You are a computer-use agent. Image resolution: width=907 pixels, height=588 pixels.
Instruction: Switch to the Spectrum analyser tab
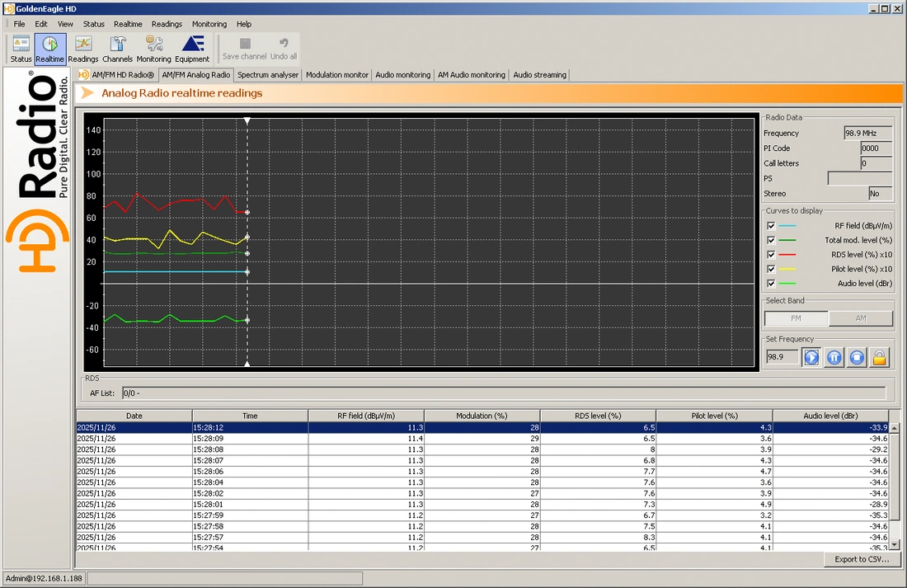click(267, 75)
